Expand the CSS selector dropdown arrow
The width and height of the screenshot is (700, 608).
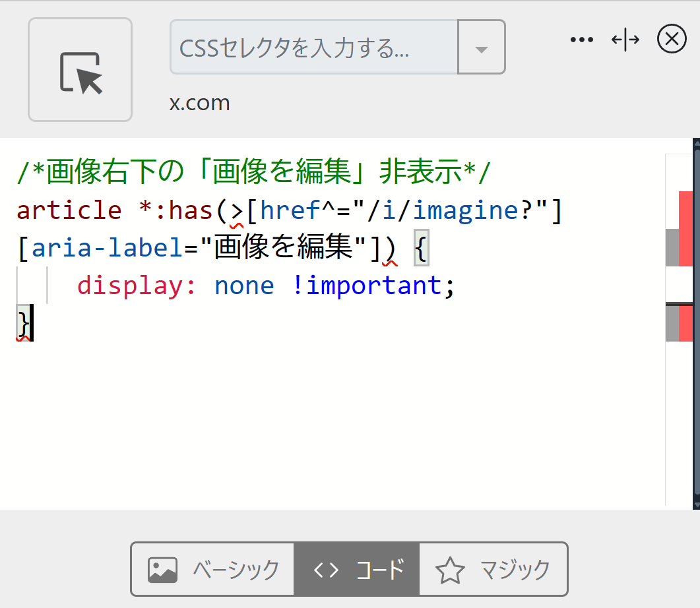pyautogui.click(x=482, y=47)
